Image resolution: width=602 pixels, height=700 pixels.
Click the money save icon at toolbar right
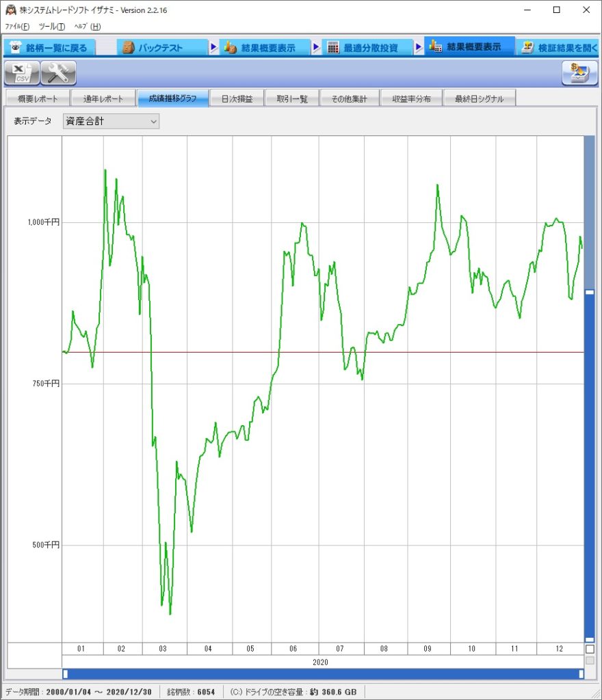click(x=579, y=72)
